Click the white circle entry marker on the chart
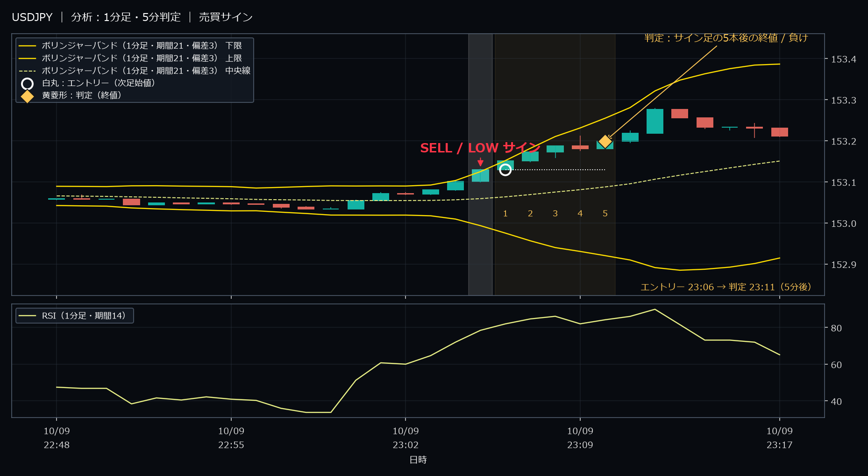 click(x=505, y=170)
